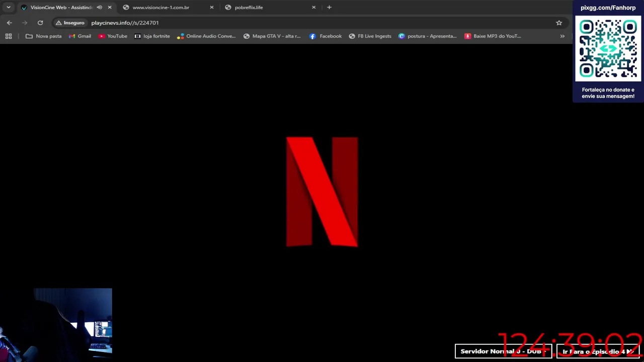Open the tab search dropdown arrow
The image size is (644, 362).
(8, 7)
